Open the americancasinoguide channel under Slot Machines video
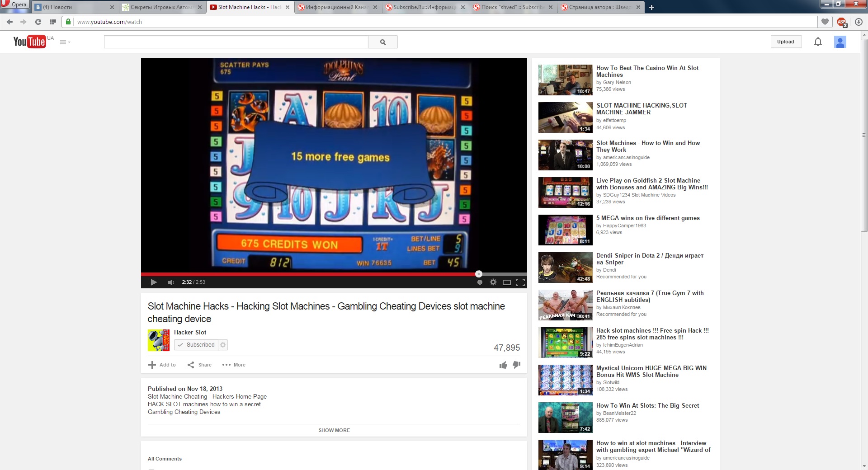Viewport: 868px width, 470px height. pos(626,157)
